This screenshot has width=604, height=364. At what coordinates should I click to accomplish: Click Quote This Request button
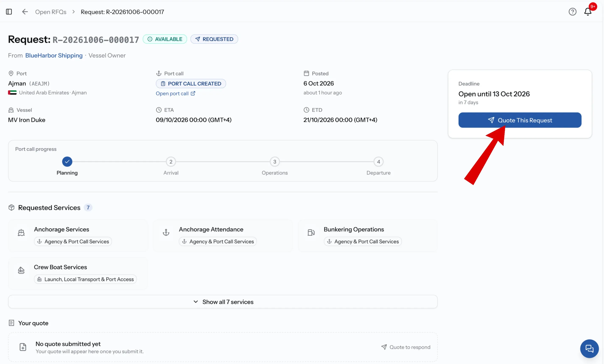point(520,120)
